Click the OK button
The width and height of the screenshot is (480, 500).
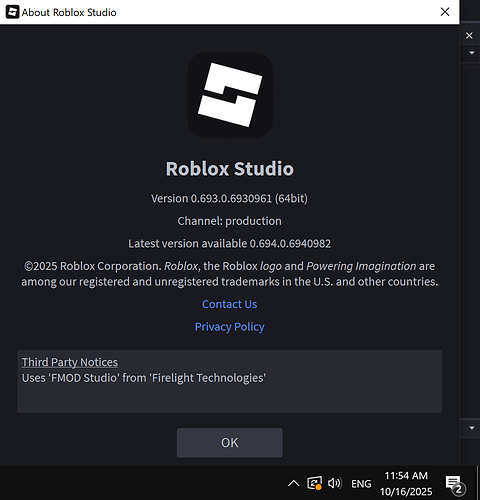tap(229, 443)
